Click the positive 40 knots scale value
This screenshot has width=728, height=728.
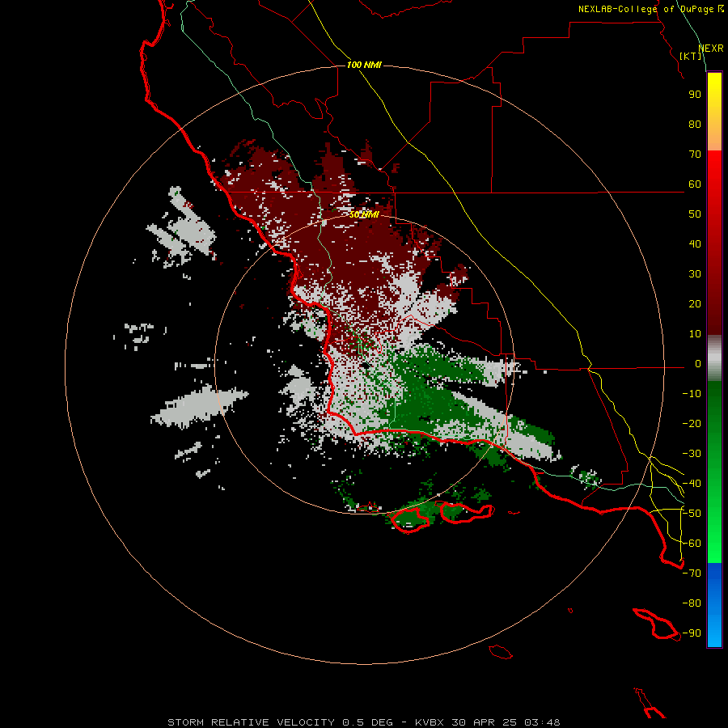(695, 244)
